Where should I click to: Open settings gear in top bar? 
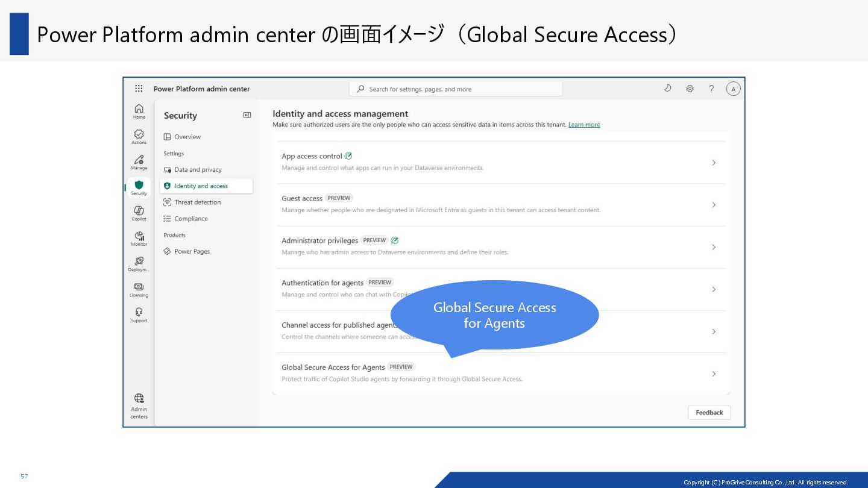[690, 89]
